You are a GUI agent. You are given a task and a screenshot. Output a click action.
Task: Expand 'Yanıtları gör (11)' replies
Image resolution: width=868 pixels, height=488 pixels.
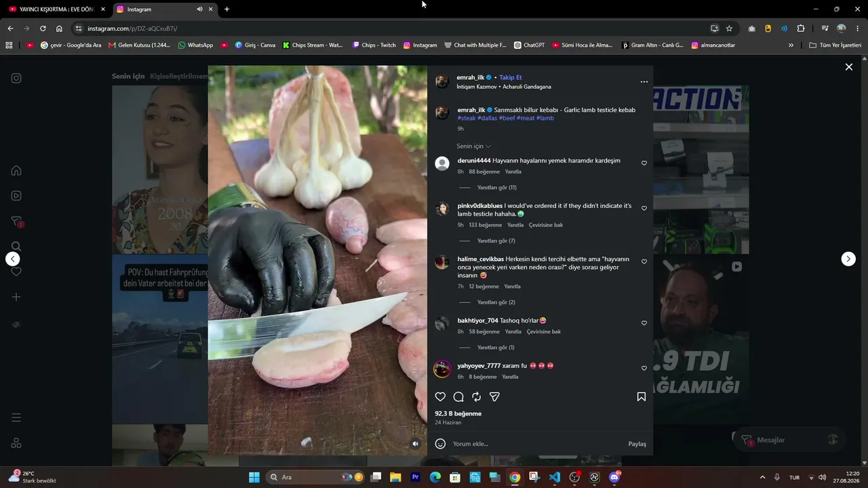[496, 188]
